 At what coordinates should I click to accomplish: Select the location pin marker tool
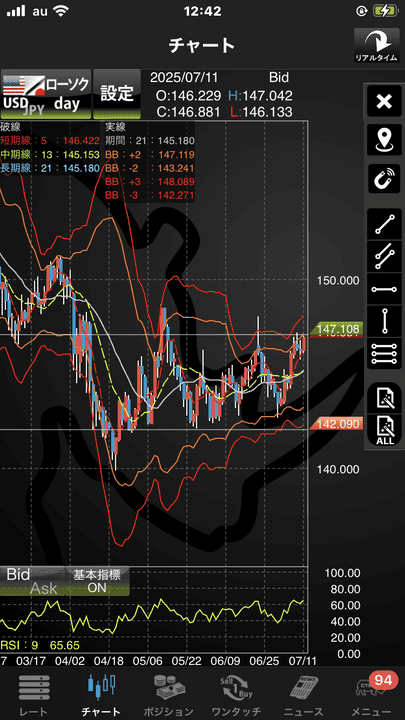pyautogui.click(x=384, y=140)
